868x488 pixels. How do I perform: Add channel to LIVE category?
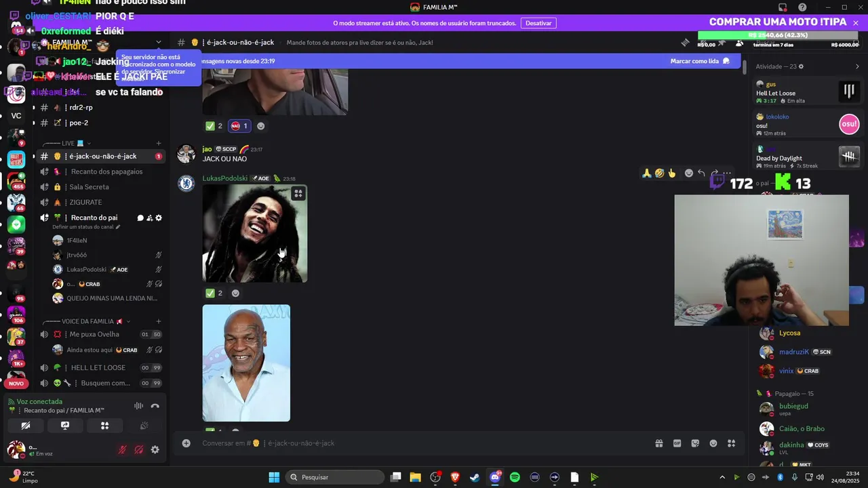pos(159,144)
